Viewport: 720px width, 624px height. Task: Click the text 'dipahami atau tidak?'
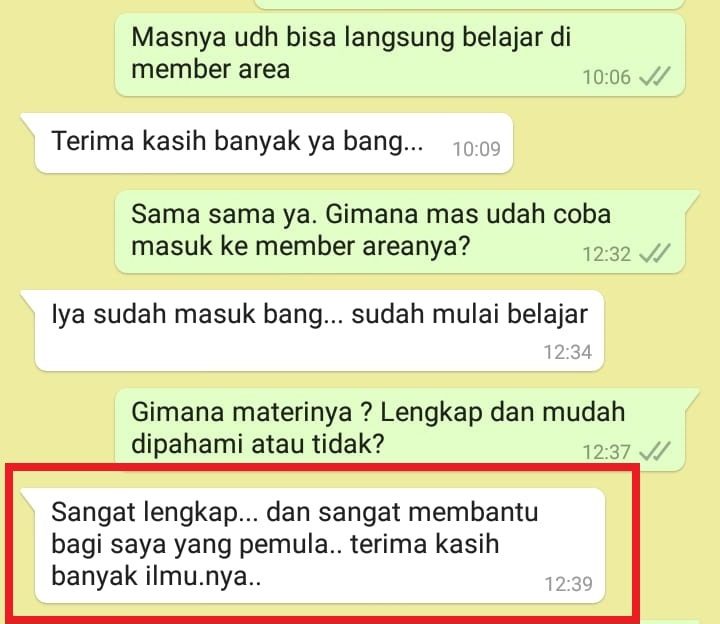coord(258,444)
